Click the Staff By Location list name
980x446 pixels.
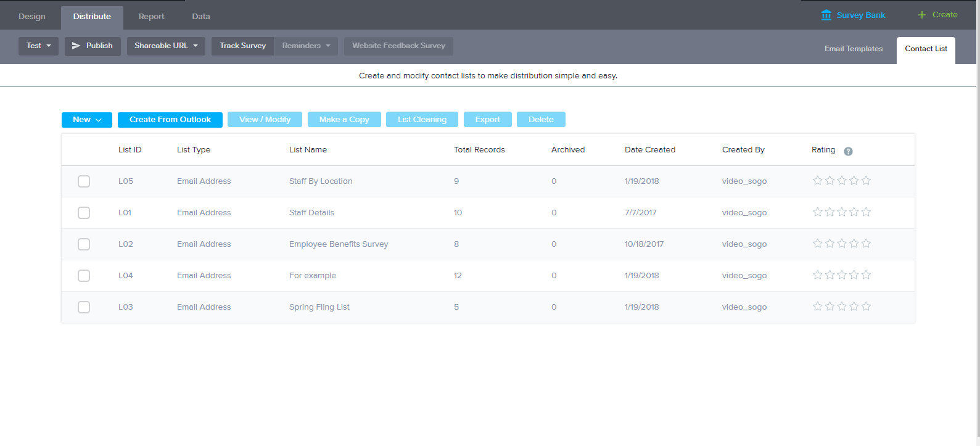pyautogui.click(x=321, y=181)
